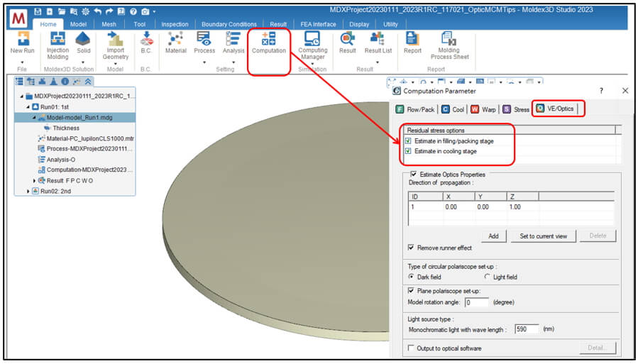Toggle Estimate Optics Properties checkbox
This screenshot has height=364, width=638.
[414, 174]
